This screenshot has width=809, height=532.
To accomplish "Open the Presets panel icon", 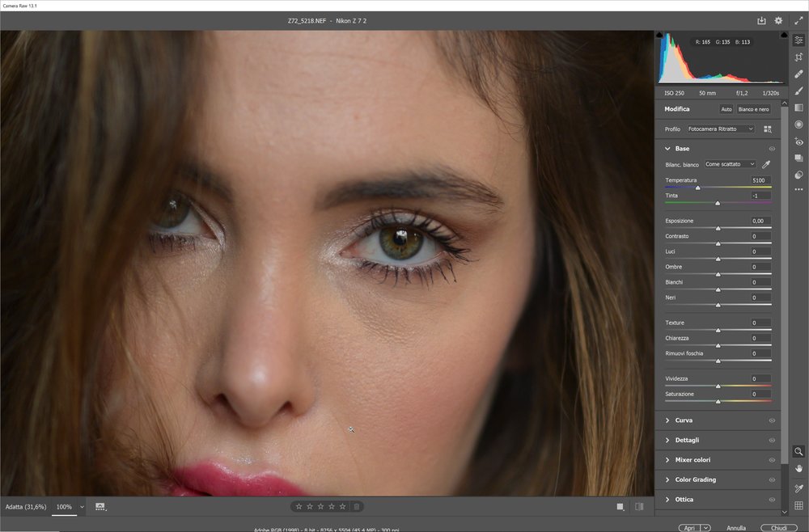I will (x=798, y=175).
